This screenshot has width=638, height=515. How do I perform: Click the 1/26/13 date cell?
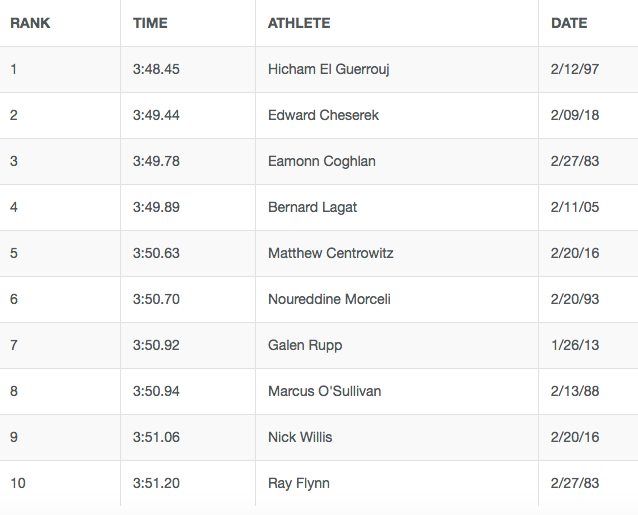click(x=575, y=345)
